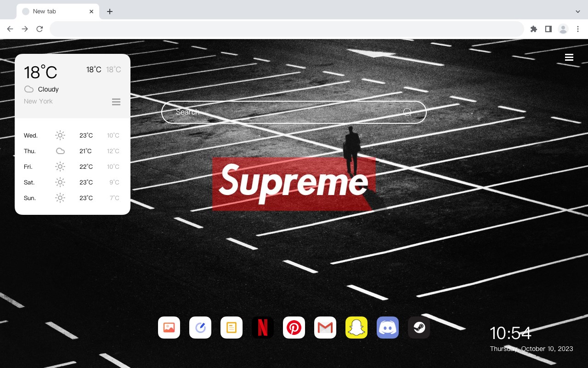Click the Supreme logo banner
The image size is (588, 368).
click(x=294, y=184)
